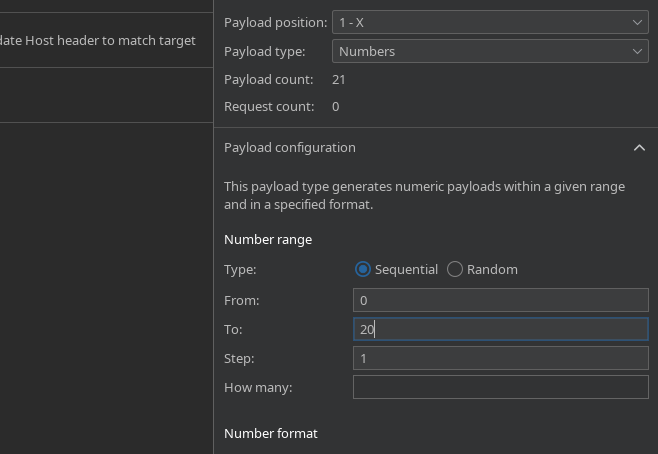Image resolution: width=658 pixels, height=454 pixels.
Task: Click the Host header to match target text
Action: click(x=98, y=41)
